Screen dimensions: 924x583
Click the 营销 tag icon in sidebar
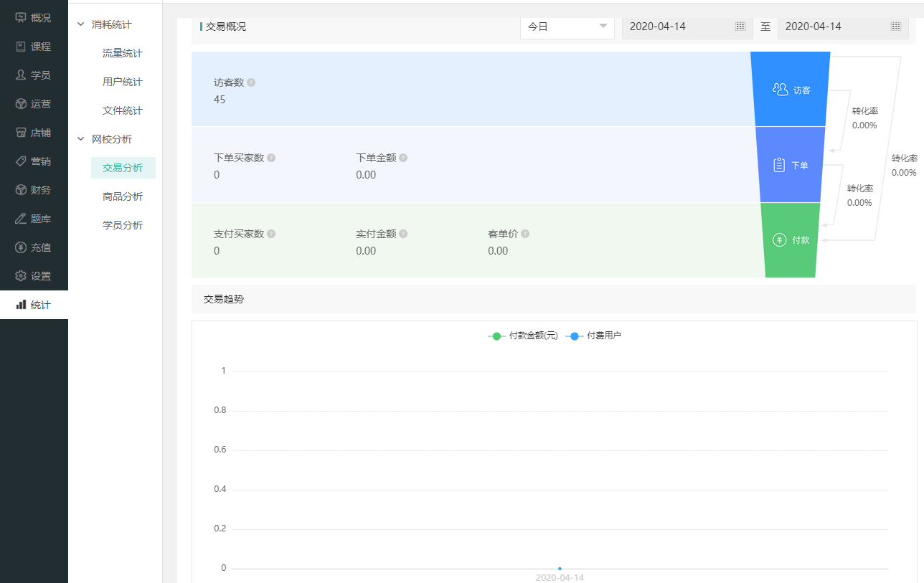tap(21, 161)
